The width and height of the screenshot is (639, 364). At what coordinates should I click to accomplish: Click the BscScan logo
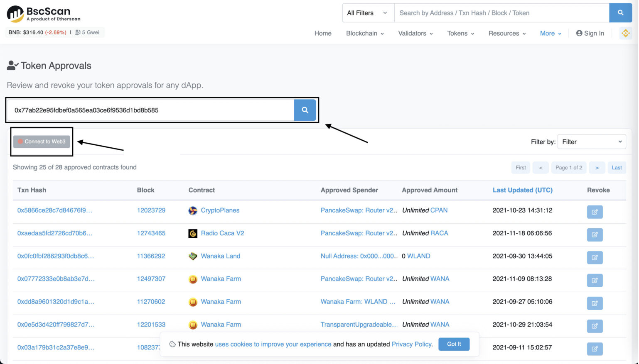click(x=44, y=14)
